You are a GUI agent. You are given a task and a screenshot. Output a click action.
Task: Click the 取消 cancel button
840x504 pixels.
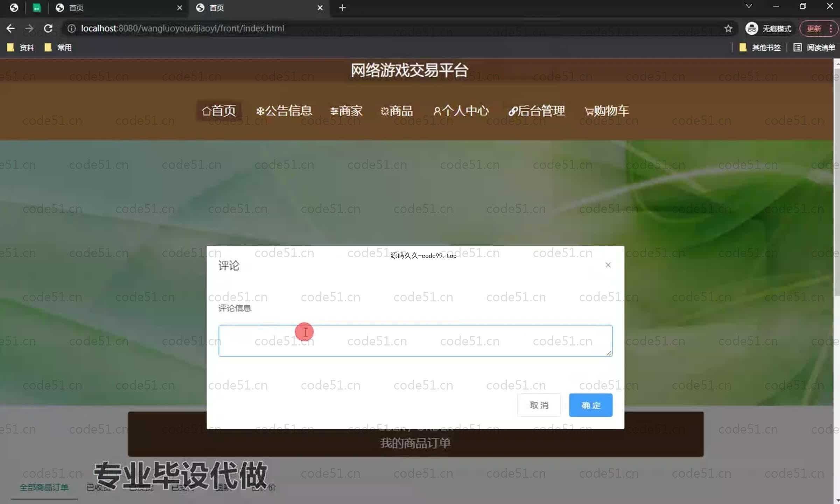tap(539, 405)
